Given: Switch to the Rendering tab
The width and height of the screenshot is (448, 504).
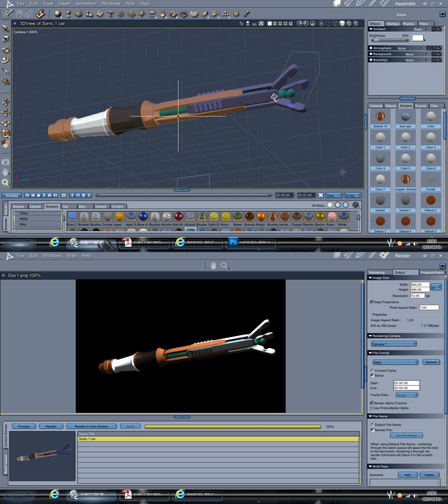Looking at the screenshot, I should tap(377, 272).
